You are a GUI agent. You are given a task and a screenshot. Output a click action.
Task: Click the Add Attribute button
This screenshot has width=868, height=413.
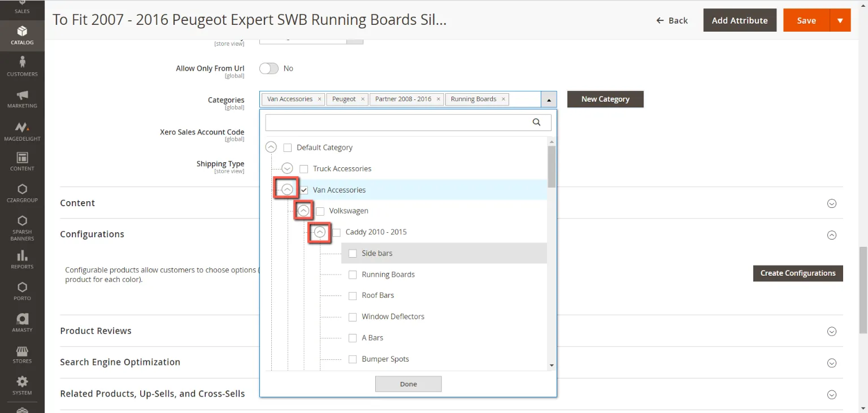pos(740,20)
